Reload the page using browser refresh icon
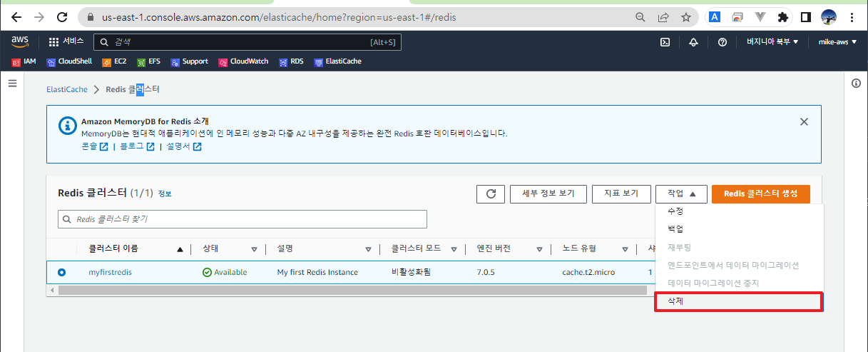This screenshot has width=868, height=352. coord(62,17)
